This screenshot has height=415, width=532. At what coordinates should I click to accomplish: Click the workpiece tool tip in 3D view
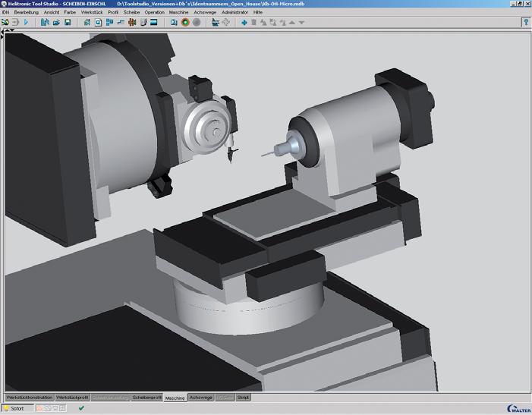point(267,154)
